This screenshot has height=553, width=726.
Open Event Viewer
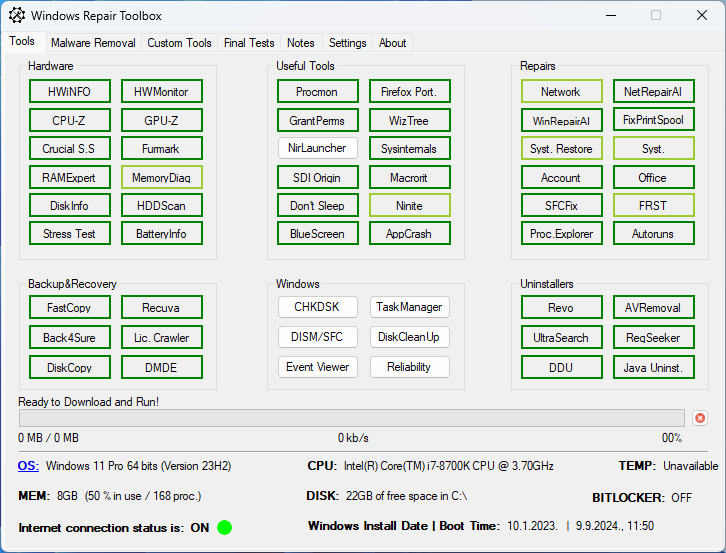coord(318,367)
